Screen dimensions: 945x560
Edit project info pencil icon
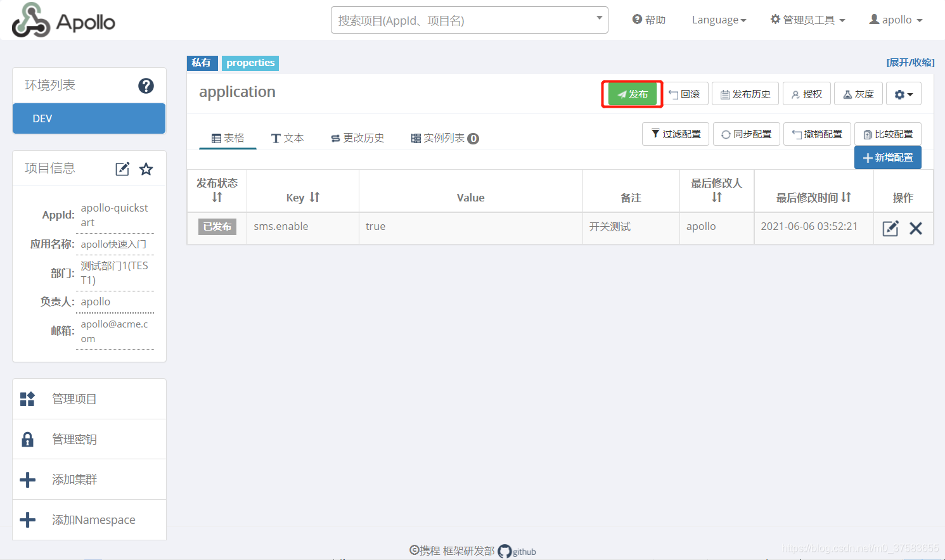tap(122, 169)
